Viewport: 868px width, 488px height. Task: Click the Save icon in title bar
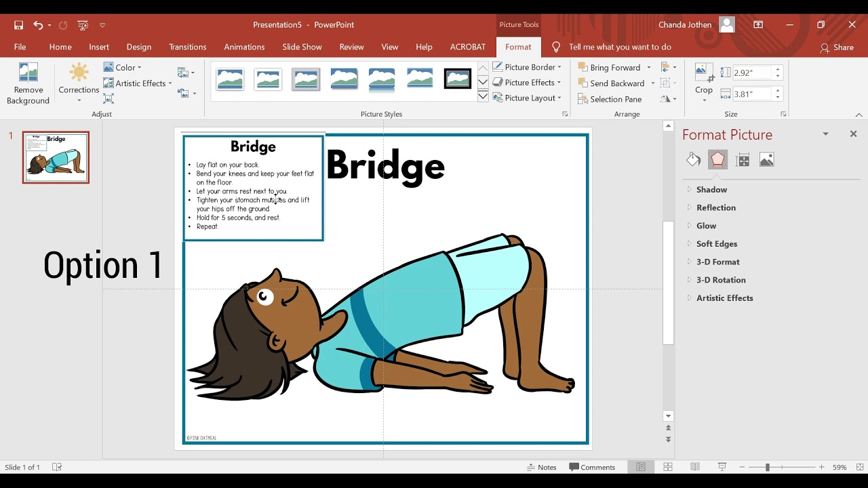(19, 25)
